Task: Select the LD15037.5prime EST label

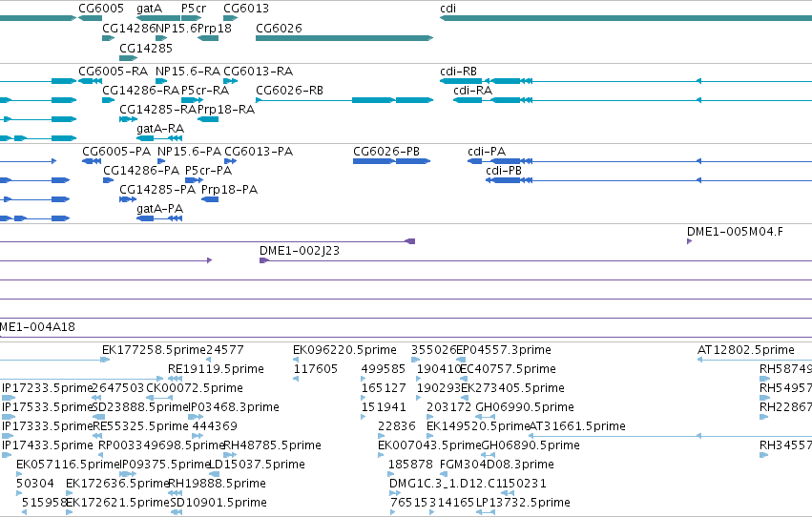Action: 257,465
